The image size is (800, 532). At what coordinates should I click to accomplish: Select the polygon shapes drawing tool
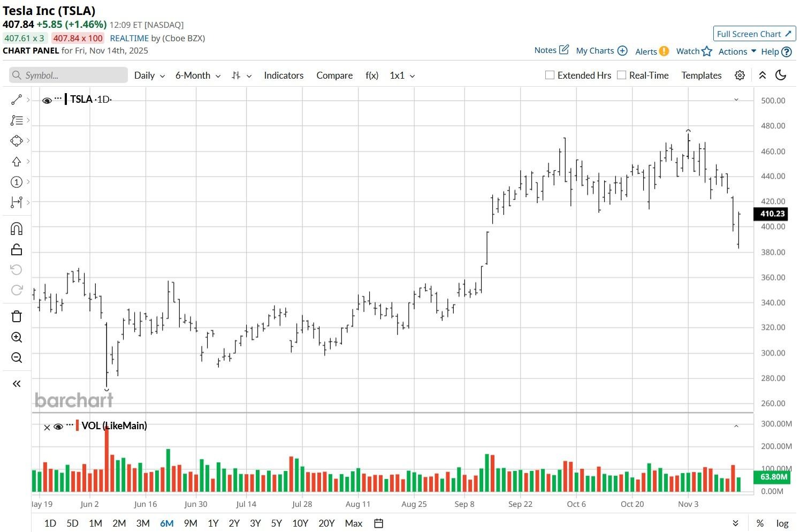pos(17,141)
